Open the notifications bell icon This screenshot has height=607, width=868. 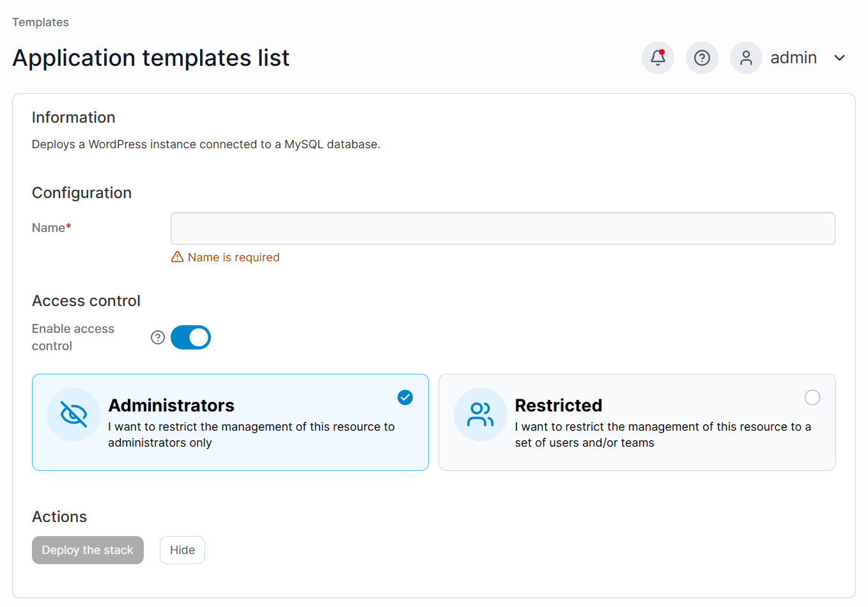pyautogui.click(x=658, y=58)
